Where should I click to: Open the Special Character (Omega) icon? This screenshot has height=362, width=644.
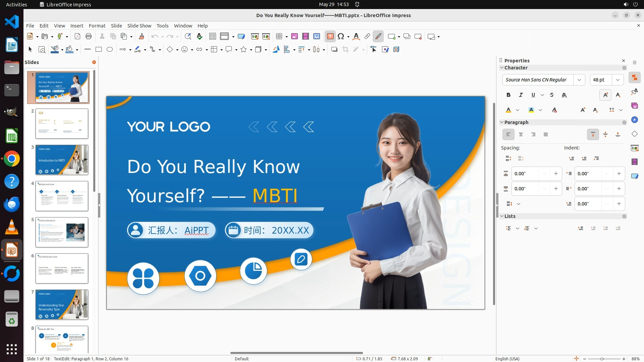[x=341, y=37]
